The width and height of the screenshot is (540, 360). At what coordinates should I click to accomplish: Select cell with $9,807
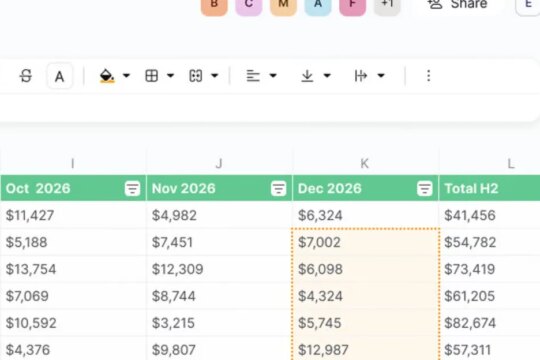[x=219, y=349]
